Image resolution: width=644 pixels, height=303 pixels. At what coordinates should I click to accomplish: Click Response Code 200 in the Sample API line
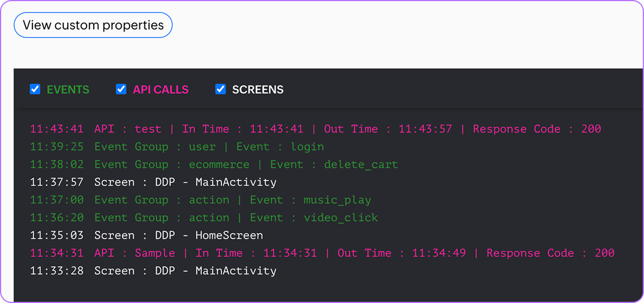click(550, 253)
